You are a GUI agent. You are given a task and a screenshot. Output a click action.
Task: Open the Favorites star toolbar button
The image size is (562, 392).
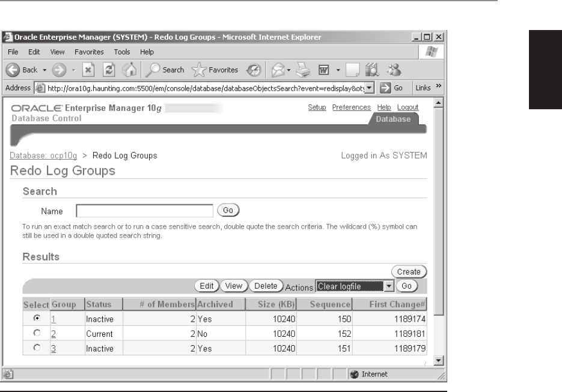[x=215, y=70]
